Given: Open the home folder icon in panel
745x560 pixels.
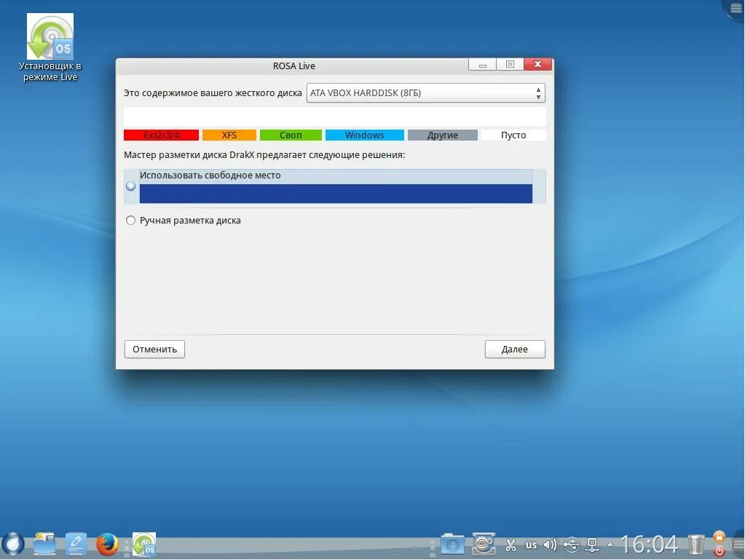Looking at the screenshot, I should tap(452, 544).
